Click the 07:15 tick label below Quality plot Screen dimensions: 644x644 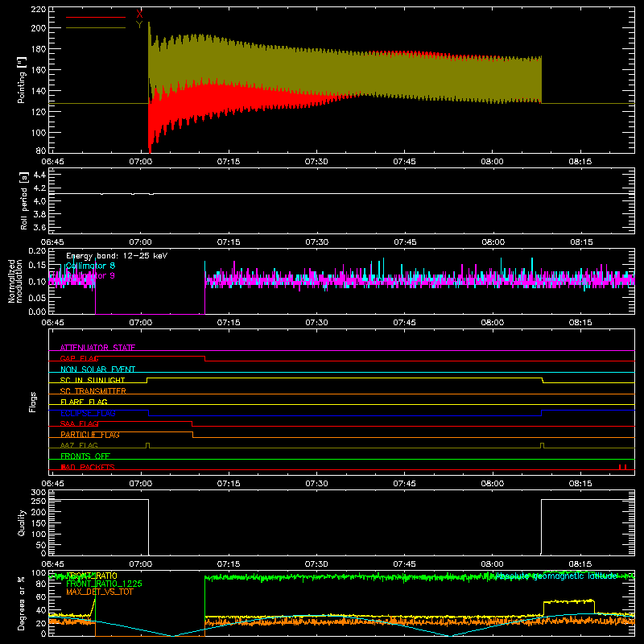click(229, 564)
